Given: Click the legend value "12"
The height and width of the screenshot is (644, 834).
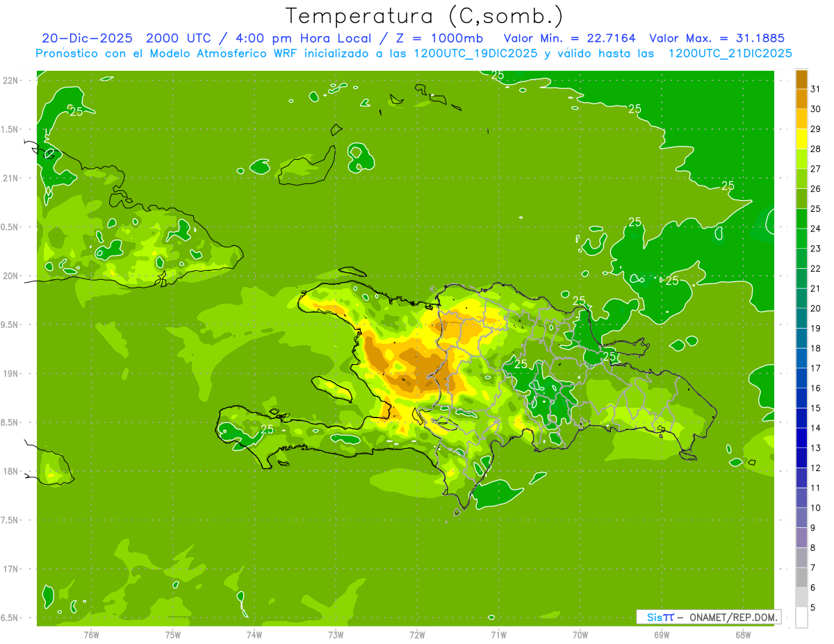Looking at the screenshot, I should click(816, 468).
